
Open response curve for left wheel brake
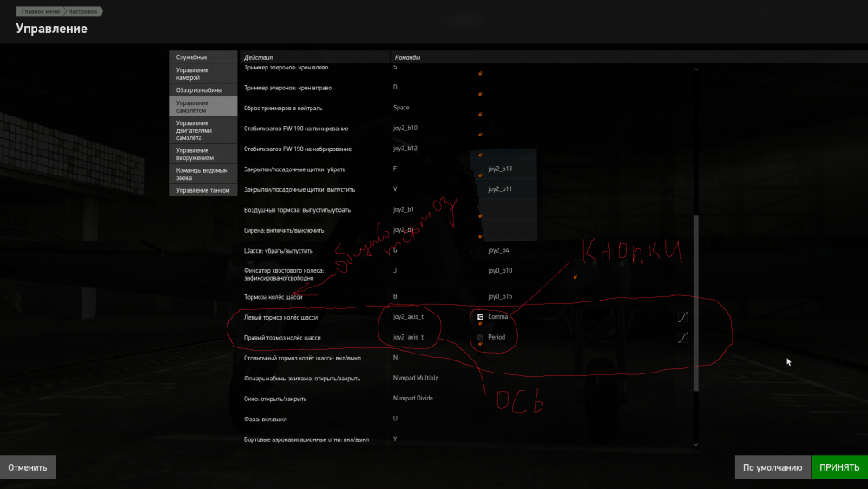click(683, 317)
